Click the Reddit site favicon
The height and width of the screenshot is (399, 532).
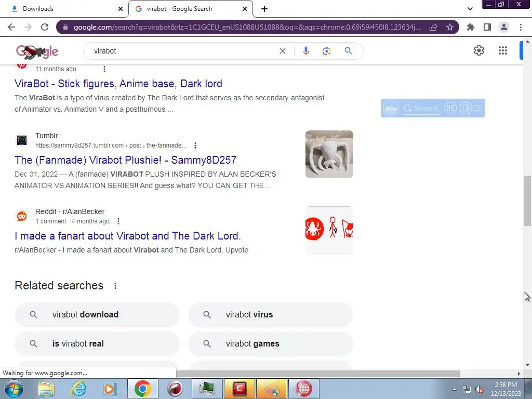[x=22, y=216]
